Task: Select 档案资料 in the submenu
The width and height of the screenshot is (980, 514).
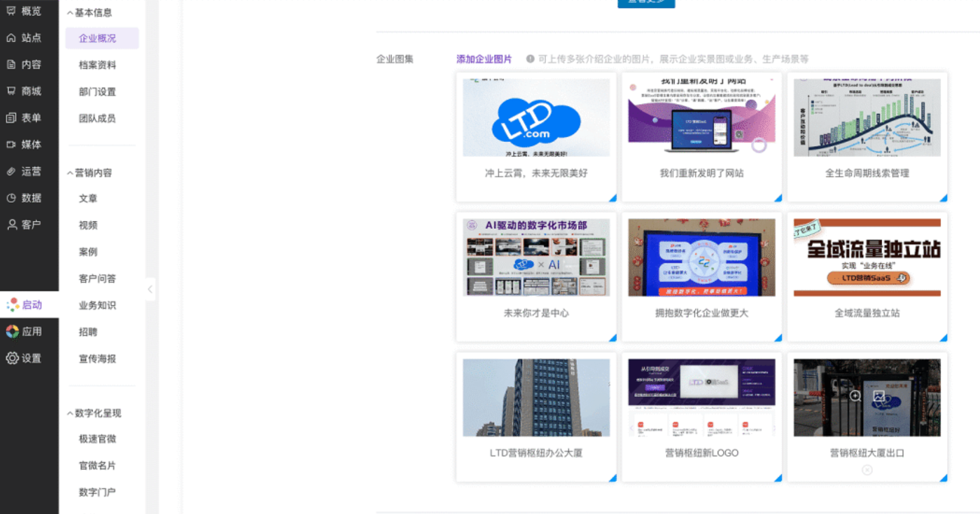Action: [x=97, y=65]
